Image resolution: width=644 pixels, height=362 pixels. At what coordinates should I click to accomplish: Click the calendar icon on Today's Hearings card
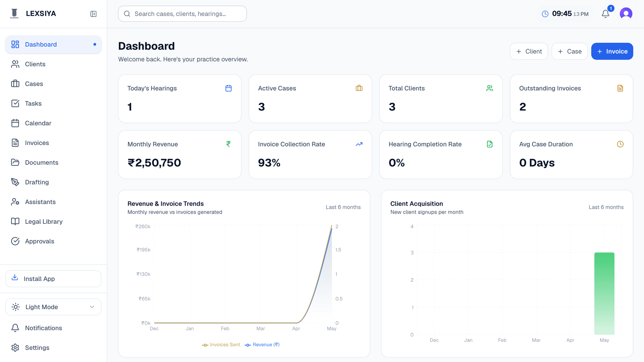(229, 88)
